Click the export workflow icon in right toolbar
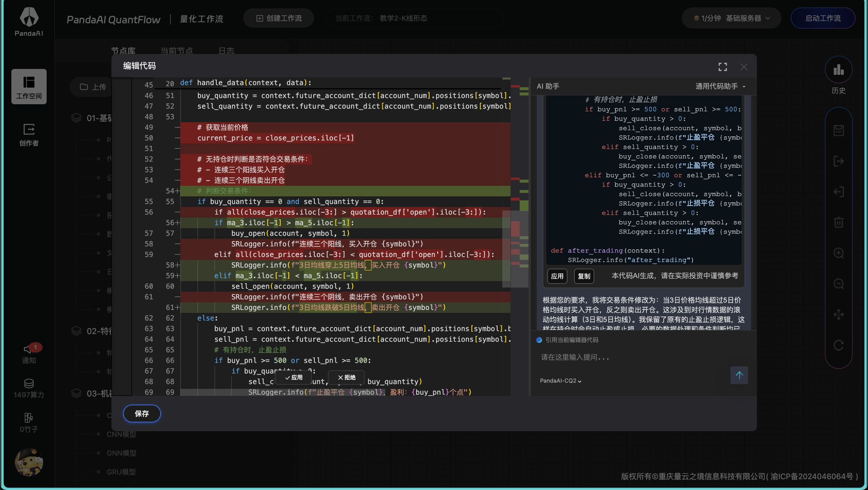 point(838,161)
